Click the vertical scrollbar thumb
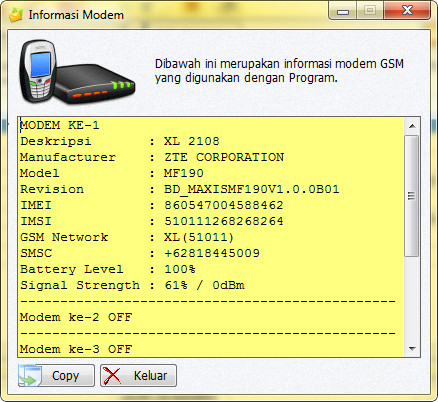The height and width of the screenshot is (402, 438). (x=412, y=196)
